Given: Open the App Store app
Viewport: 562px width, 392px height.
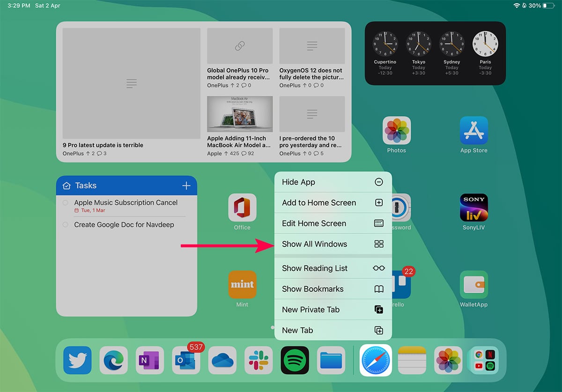Looking at the screenshot, I should pos(473,131).
